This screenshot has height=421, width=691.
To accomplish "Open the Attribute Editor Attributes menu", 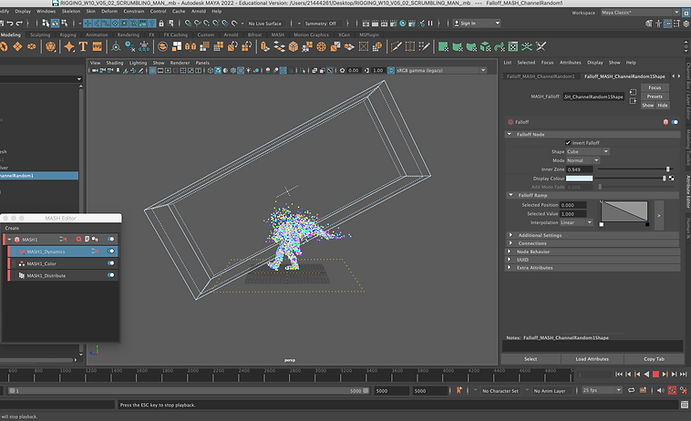I will [570, 63].
